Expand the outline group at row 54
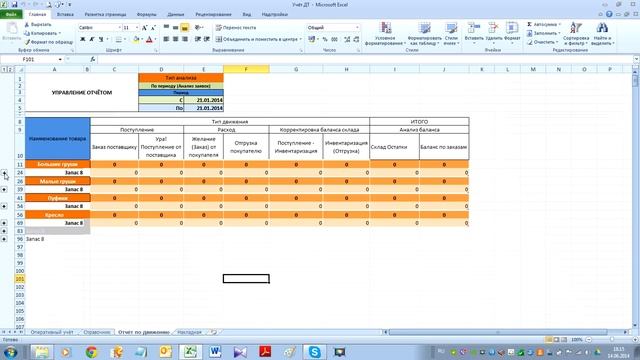This screenshot has width=640, height=360. (x=4, y=206)
